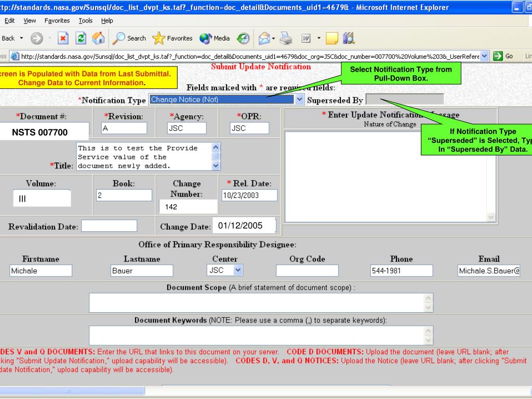Click the Document # value NSTS 007700
This screenshot has height=399, width=532.
(39, 132)
